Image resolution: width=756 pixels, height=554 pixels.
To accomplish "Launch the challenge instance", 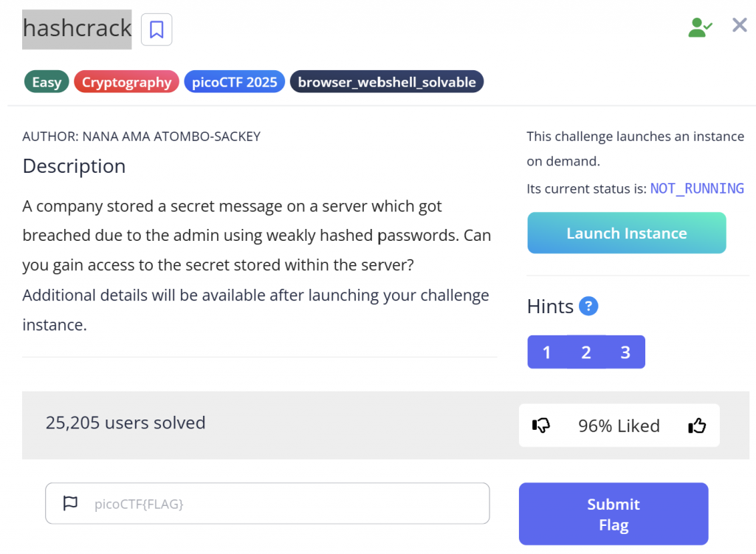I will click(x=626, y=233).
